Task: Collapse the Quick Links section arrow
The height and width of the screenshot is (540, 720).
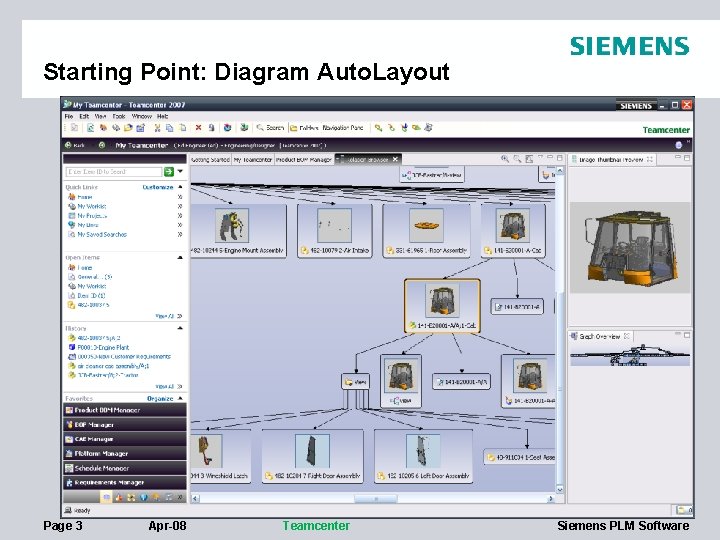Action: (180, 187)
